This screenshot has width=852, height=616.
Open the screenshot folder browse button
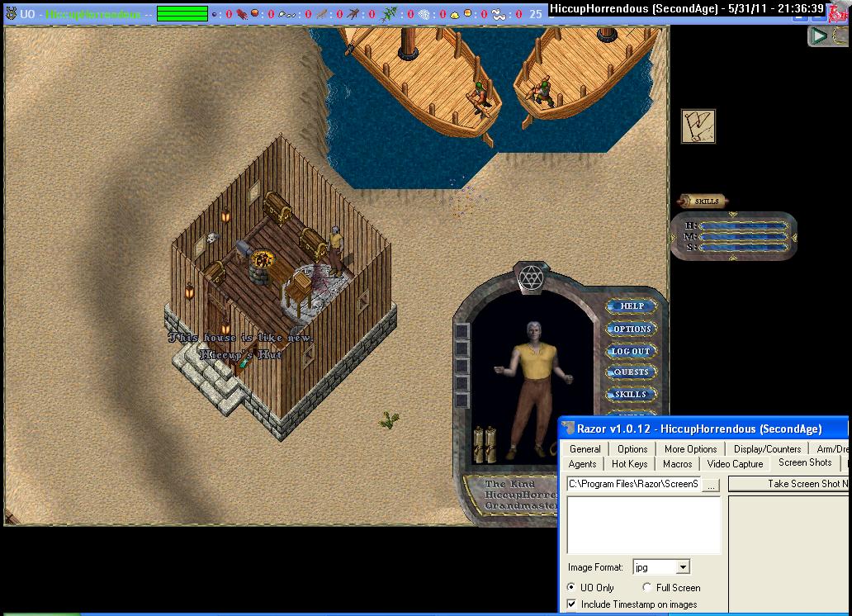(710, 484)
